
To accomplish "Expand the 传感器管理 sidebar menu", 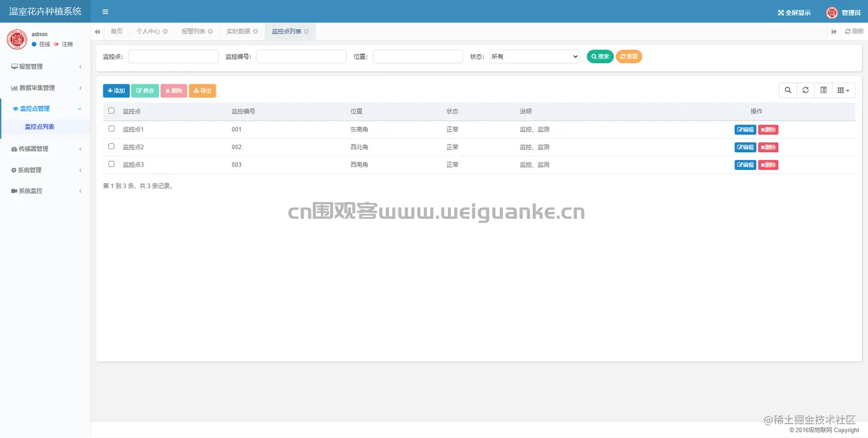I will (x=45, y=149).
